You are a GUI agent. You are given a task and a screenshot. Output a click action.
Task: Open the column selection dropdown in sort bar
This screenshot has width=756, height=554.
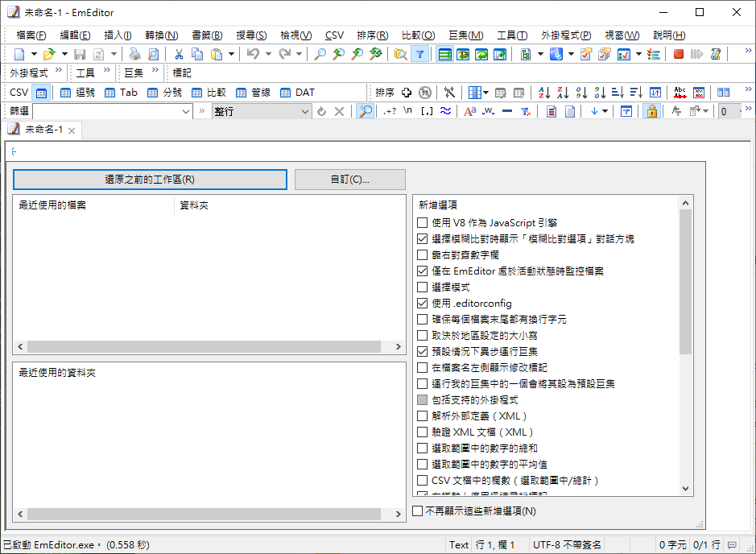tap(485, 92)
